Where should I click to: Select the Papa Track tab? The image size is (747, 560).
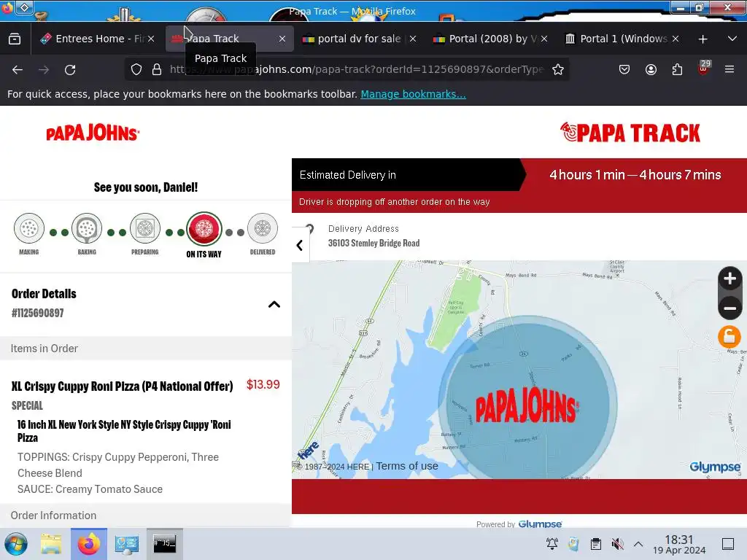[228, 39]
